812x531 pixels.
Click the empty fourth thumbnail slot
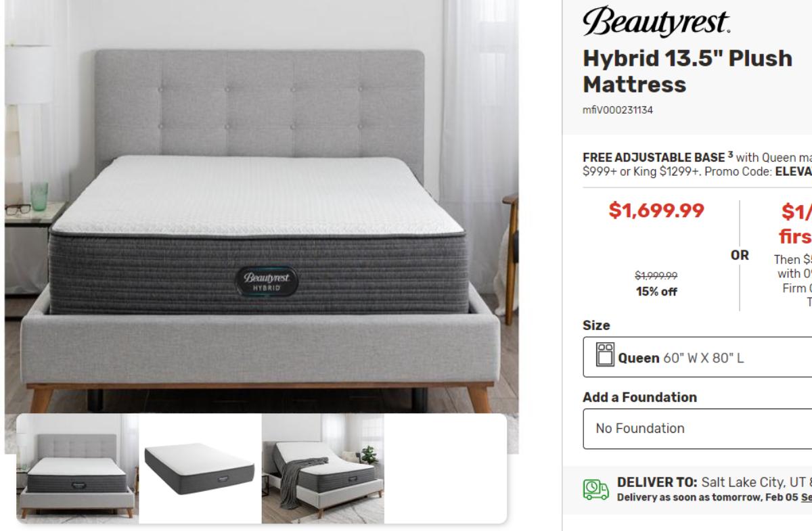click(445, 469)
